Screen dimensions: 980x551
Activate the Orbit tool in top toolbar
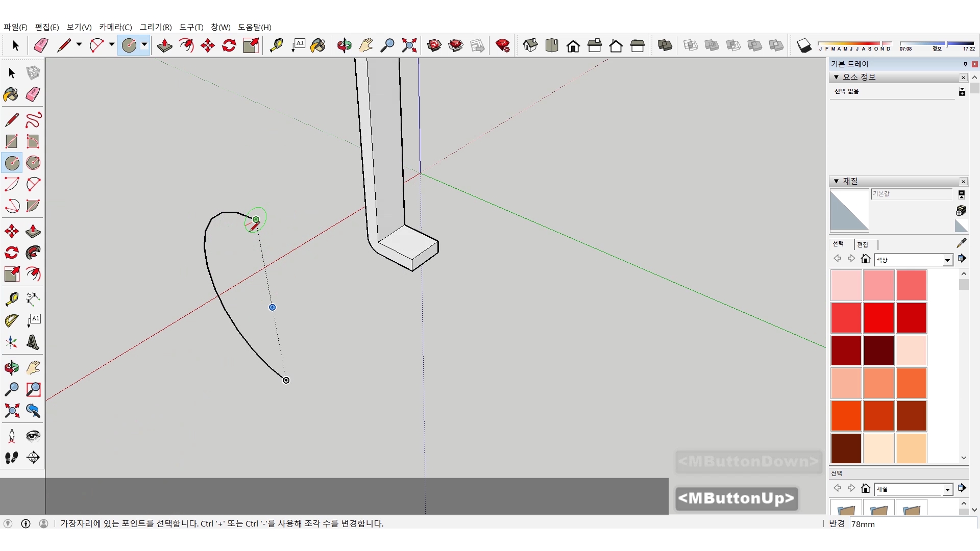pyautogui.click(x=344, y=45)
